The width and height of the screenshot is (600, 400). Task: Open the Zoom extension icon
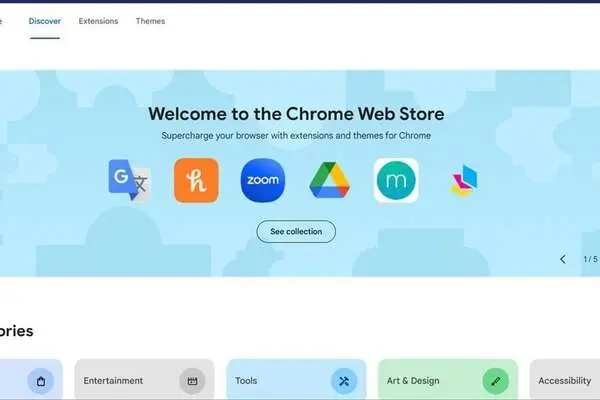click(263, 180)
